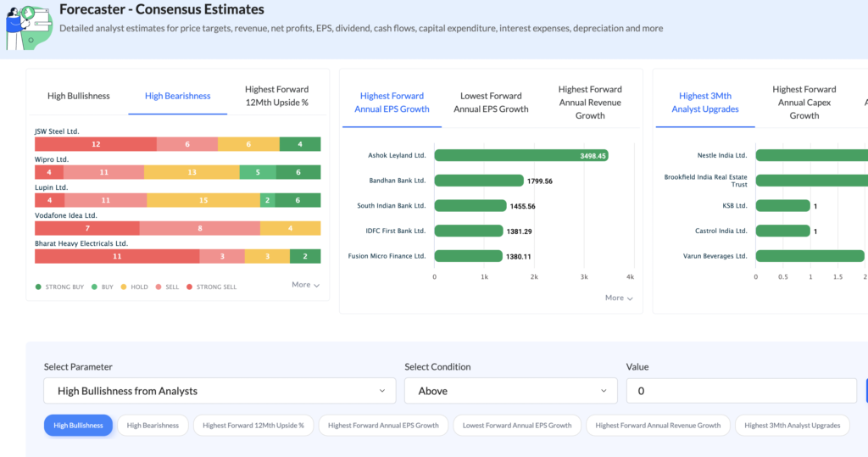Click the Varun Beverages Ltd. label
Screen dimensions: 868x457
715,256
